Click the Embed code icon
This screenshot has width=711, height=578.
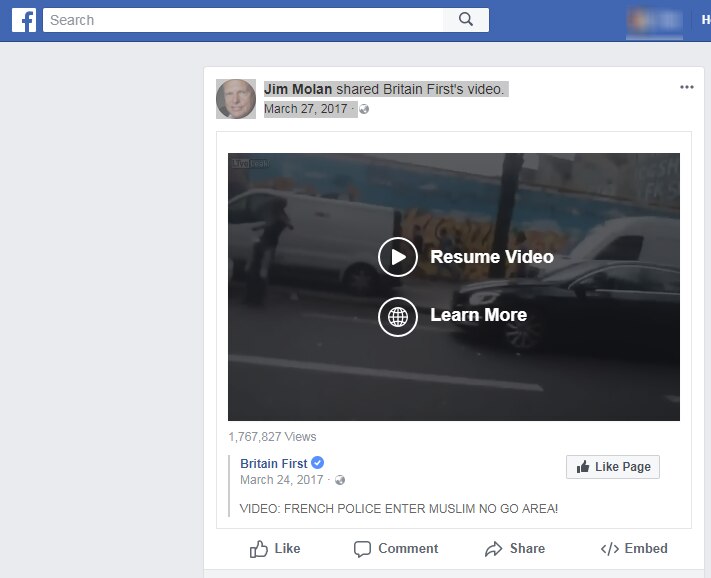click(x=609, y=549)
